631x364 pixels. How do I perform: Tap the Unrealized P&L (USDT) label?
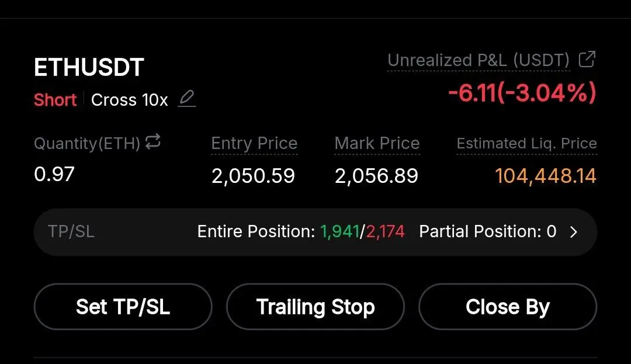point(479,60)
